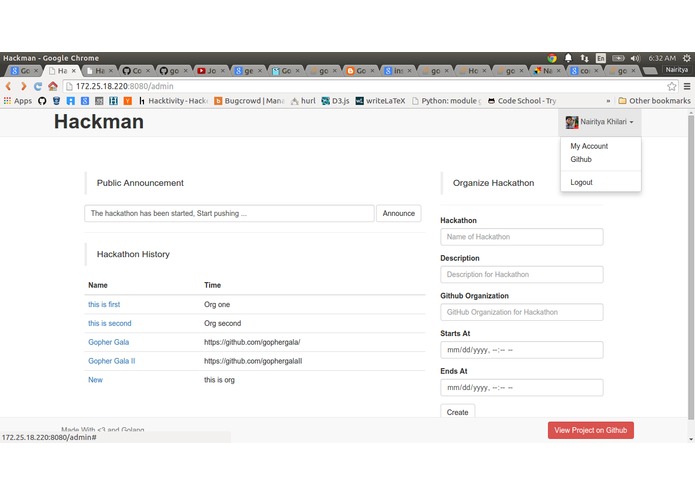Screen dimensions: 695x494
Task: Click the 6:32 AM clock
Action: click(662, 58)
